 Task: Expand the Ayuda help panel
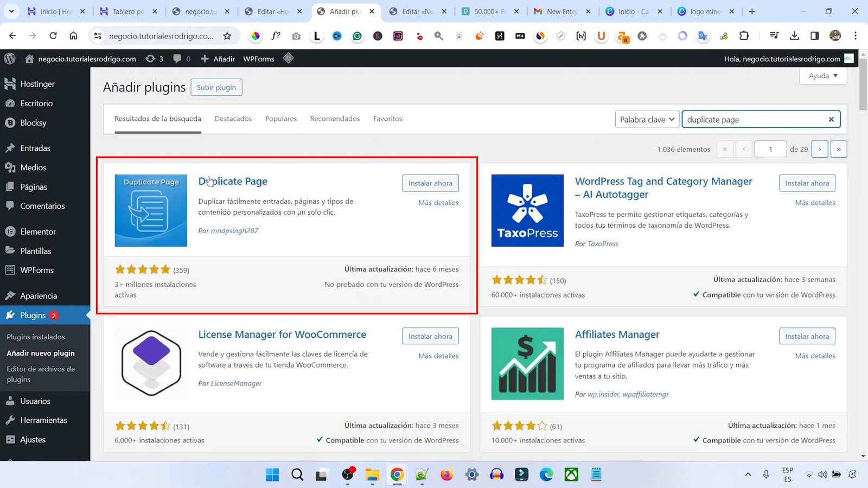(822, 76)
